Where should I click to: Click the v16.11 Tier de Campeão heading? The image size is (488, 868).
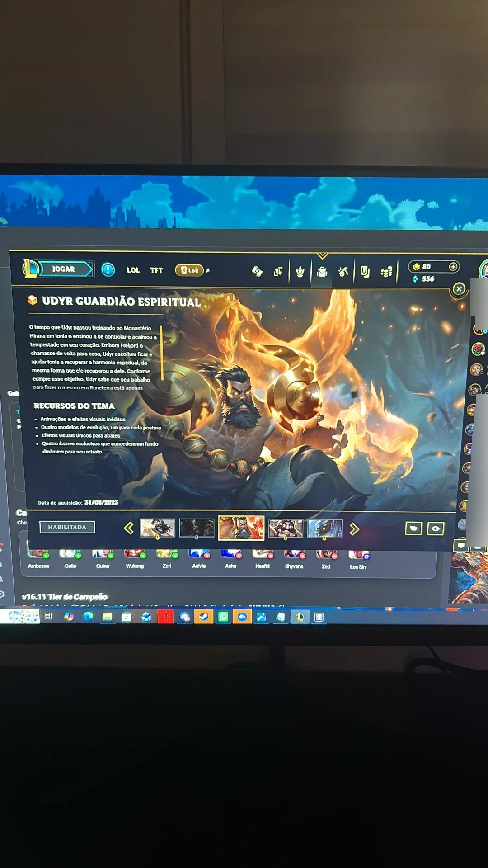click(65, 597)
